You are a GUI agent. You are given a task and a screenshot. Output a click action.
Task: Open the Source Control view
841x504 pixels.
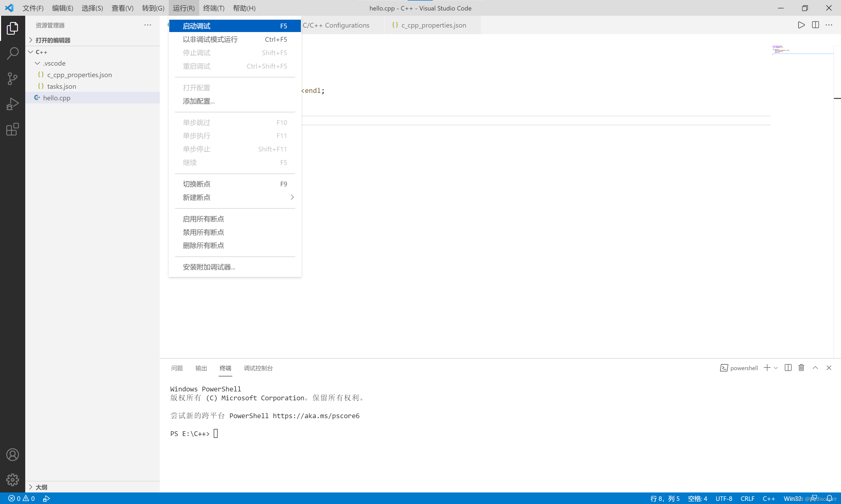pos(13,78)
